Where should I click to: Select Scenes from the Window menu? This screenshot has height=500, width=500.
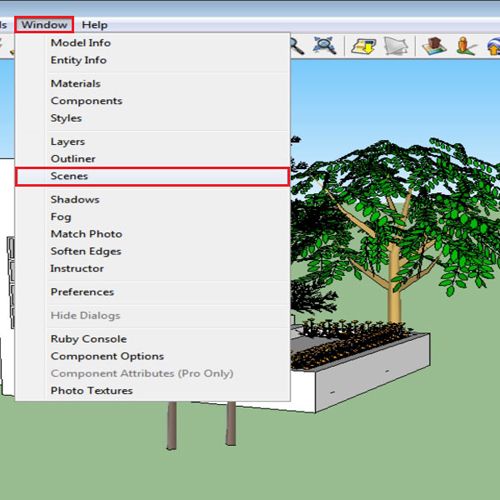[152, 176]
